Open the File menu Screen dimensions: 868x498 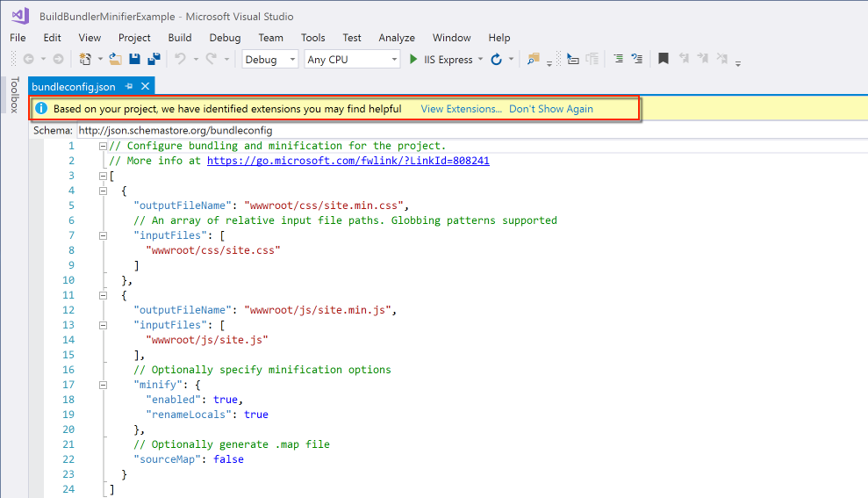tap(18, 38)
